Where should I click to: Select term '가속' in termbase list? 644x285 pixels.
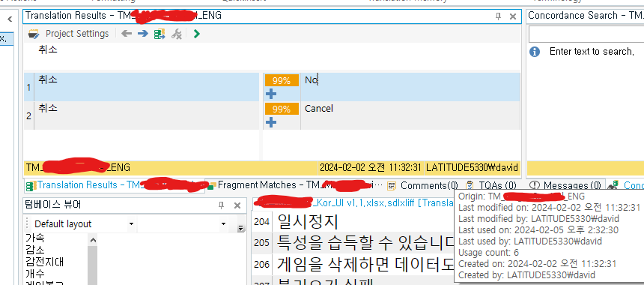35,238
